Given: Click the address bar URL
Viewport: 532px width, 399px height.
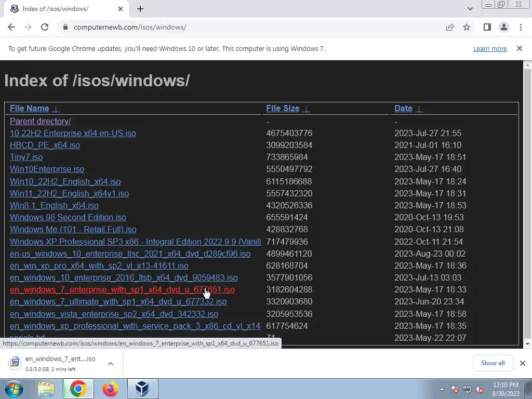Looking at the screenshot, I should (130, 27).
